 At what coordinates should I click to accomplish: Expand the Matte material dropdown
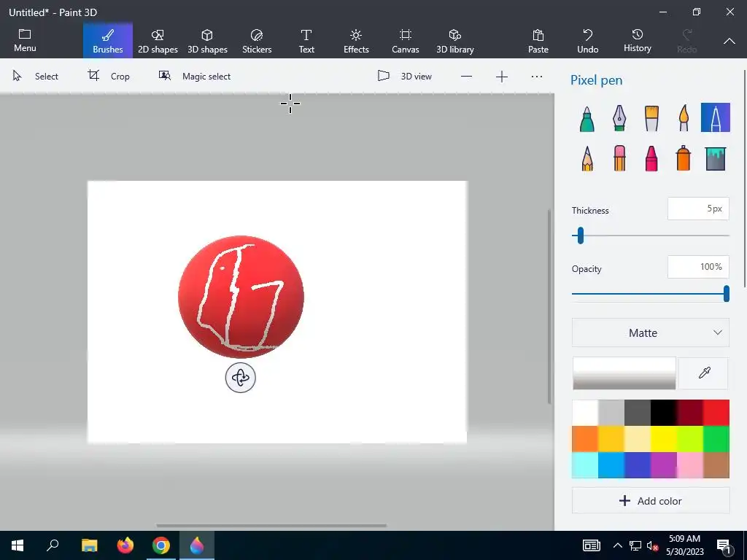click(x=650, y=332)
